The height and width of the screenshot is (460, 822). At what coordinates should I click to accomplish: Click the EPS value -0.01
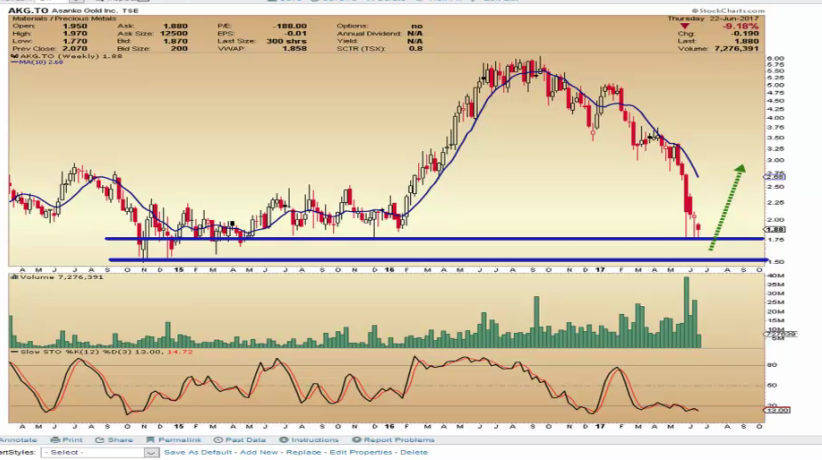(x=296, y=33)
